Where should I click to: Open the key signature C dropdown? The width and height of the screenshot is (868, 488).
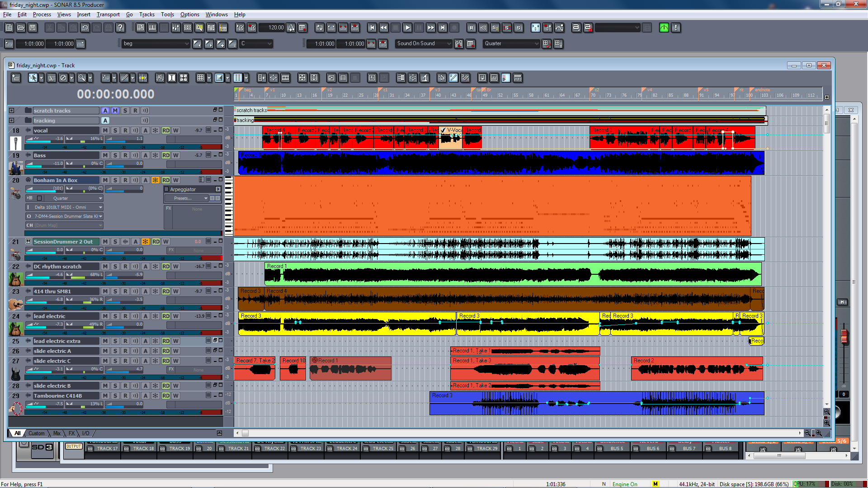[x=256, y=44]
